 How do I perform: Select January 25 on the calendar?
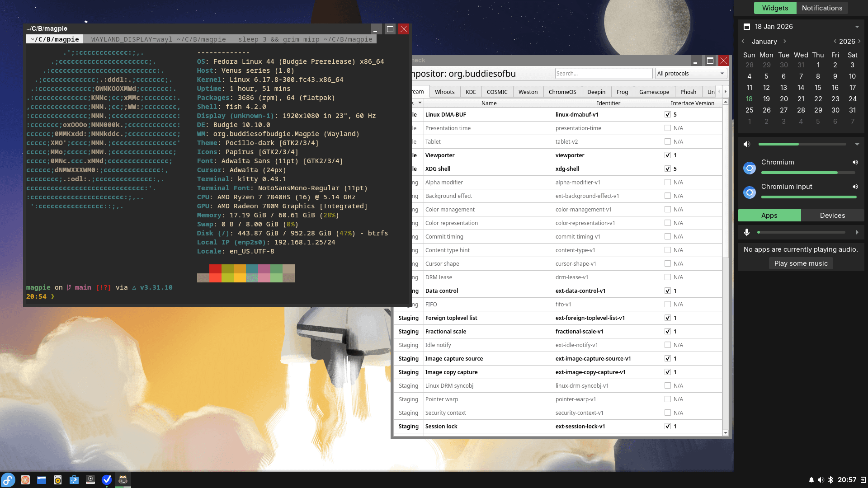(749, 110)
